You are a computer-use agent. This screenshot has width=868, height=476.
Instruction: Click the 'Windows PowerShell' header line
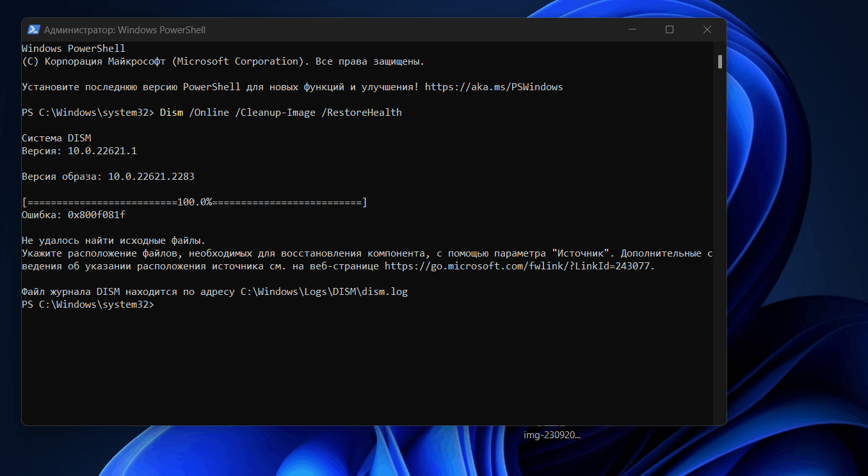point(74,49)
